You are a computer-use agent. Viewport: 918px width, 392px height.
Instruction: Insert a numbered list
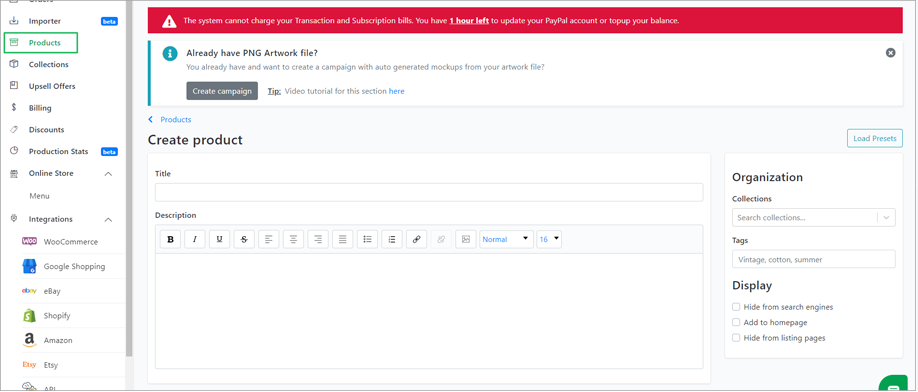392,239
